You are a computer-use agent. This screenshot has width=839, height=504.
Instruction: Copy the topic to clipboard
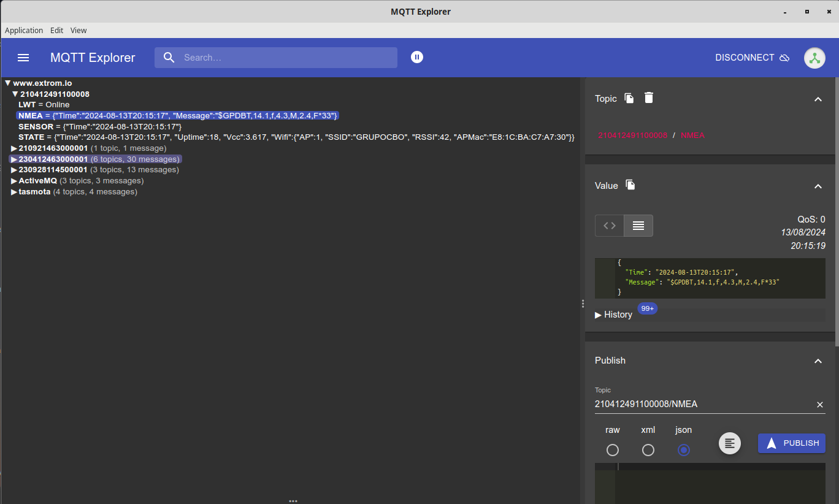click(x=629, y=98)
